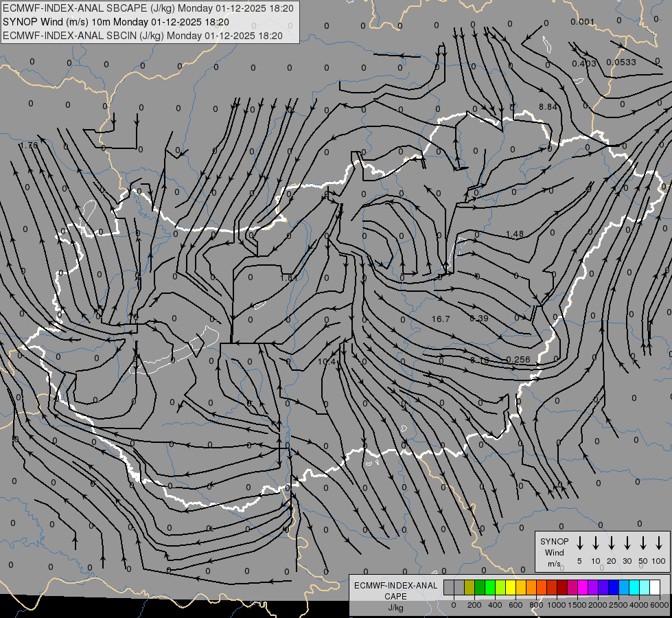Click the 10.4 value on the map
672x618 pixels.
click(327, 362)
